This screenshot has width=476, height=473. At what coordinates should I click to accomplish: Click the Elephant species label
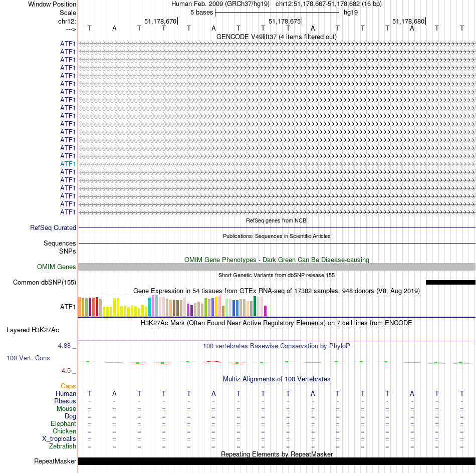tap(63, 424)
